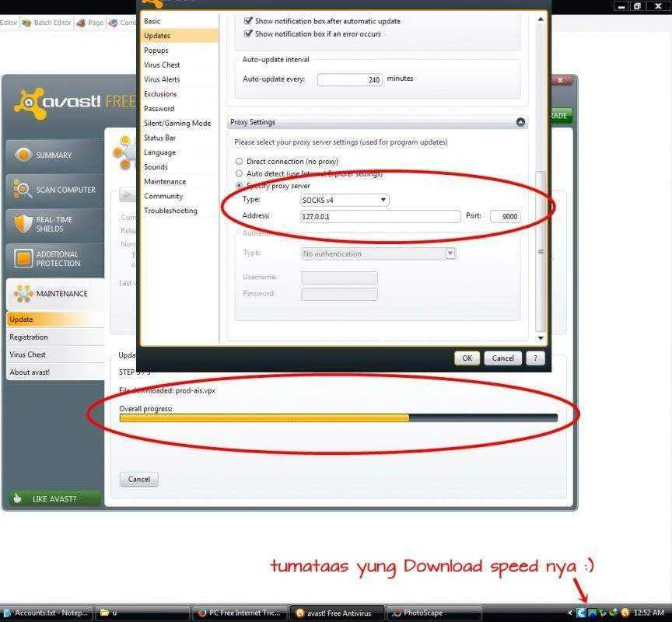The height and width of the screenshot is (622, 672).
Task: Open About avast! page
Action: 55,372
